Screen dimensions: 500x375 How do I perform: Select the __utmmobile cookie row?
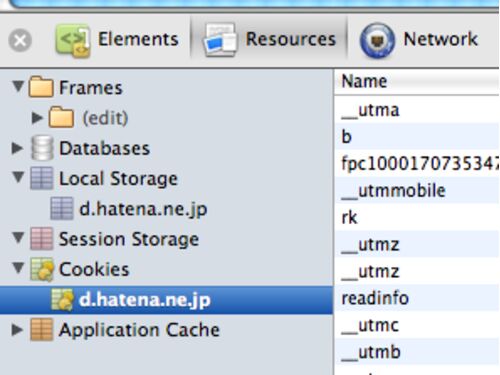(417, 190)
